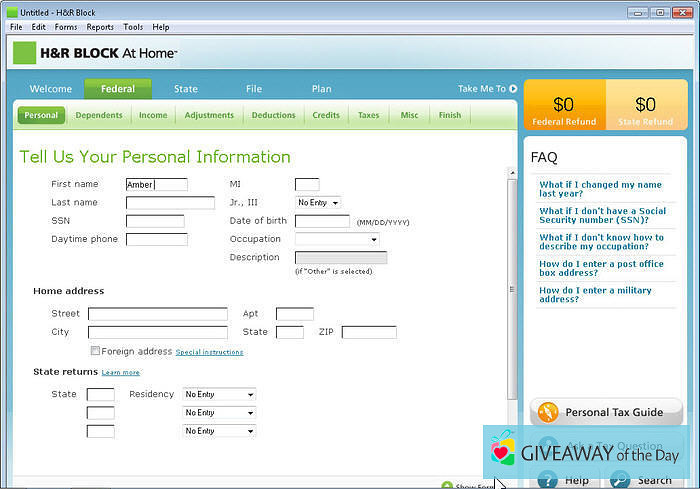
Task: Click the green H&R Block logo square
Action: [24, 53]
